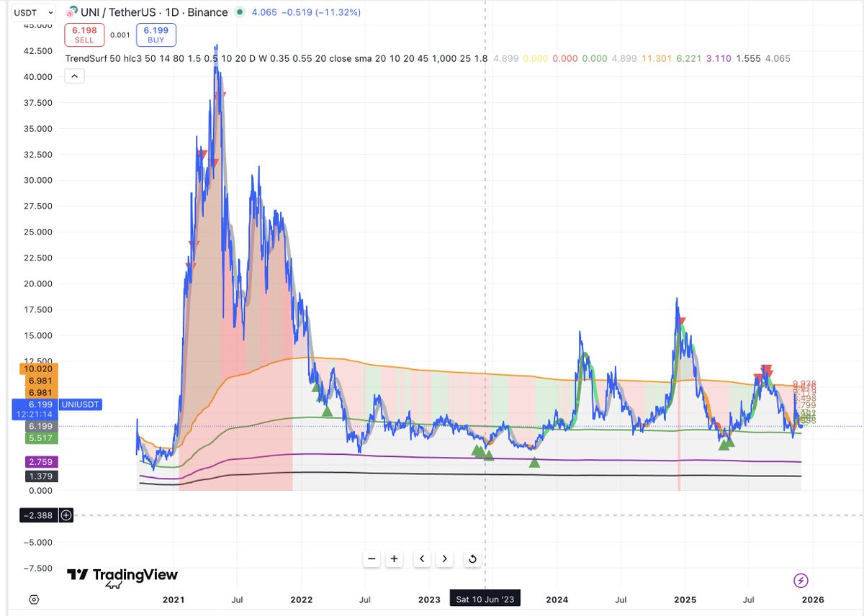Click the 0.001 spread value
The width and height of the screenshot is (864, 616).
tap(120, 35)
